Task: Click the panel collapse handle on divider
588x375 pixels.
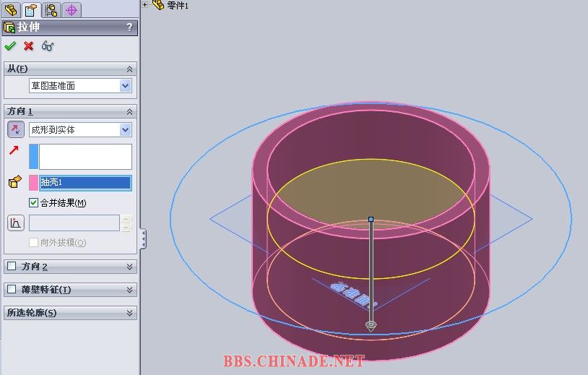Action: (x=143, y=239)
